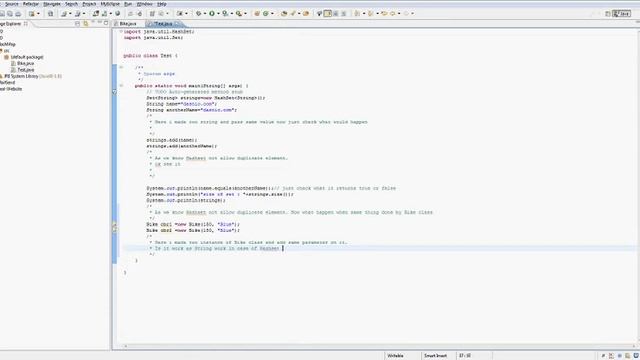Collapse the main method fold marker
This screenshot has width=640, height=360.
121,86
